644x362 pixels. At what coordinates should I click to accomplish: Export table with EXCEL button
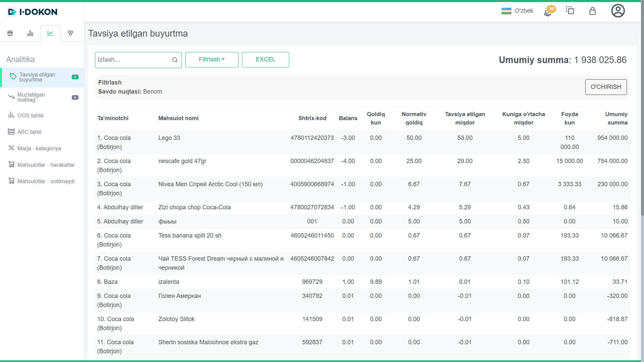pyautogui.click(x=265, y=60)
